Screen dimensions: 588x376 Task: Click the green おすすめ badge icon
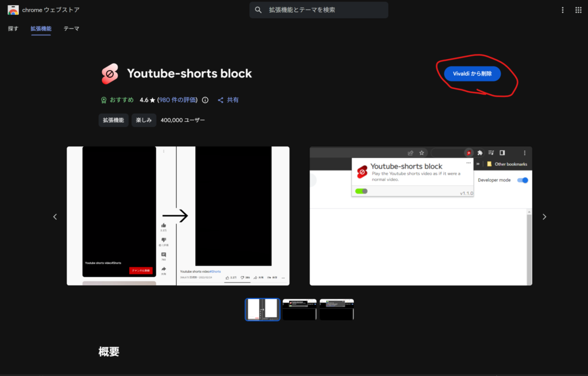point(104,100)
